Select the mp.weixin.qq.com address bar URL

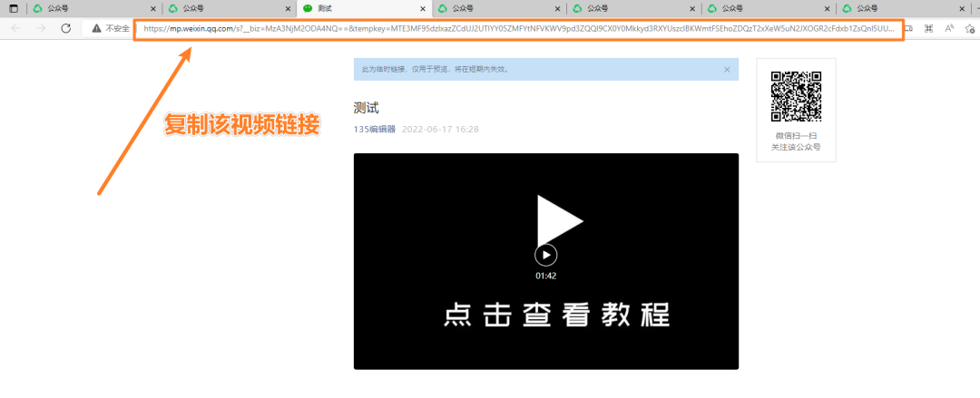point(517,28)
